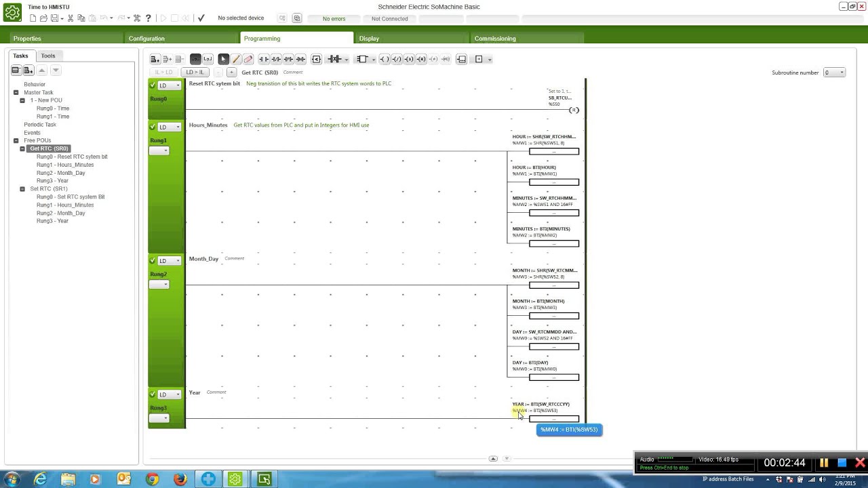
Task: Insert an operation block
Action: pyautogui.click(x=461, y=59)
